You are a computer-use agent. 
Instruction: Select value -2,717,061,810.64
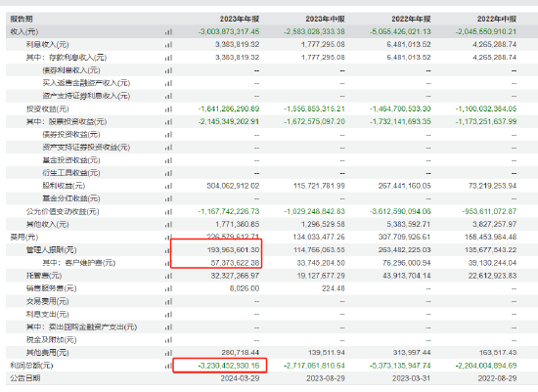(314, 366)
